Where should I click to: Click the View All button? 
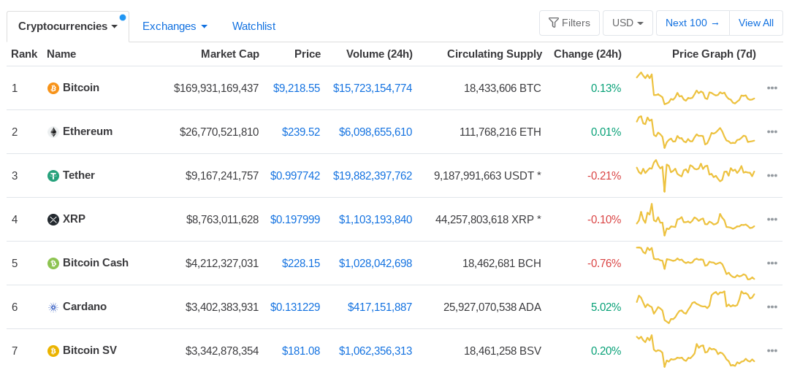pos(756,23)
